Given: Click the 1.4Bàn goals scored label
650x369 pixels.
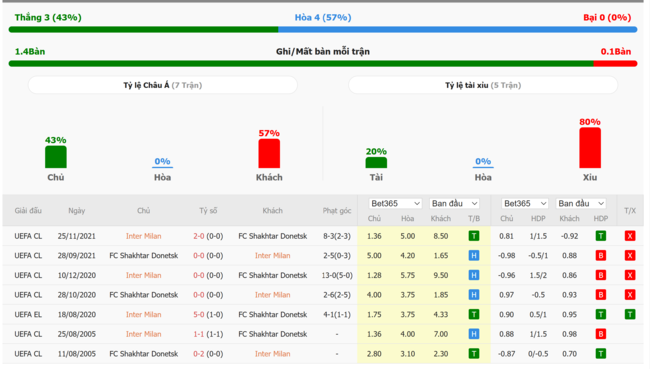Looking at the screenshot, I should [30, 52].
